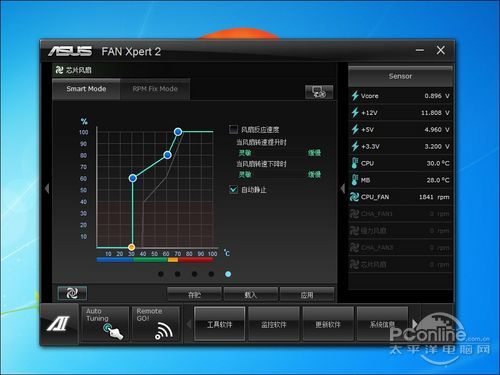Click the Sensor panel header
This screenshot has height=375, width=500.
pos(400,76)
